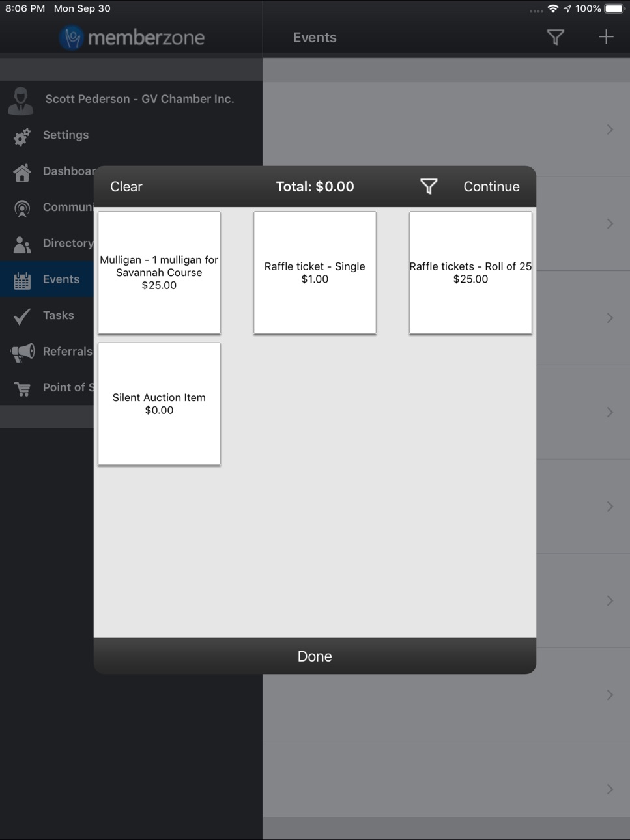630x840 pixels.
Task: Tap Scott Pederson - GV Chamber Inc.
Action: point(139,99)
